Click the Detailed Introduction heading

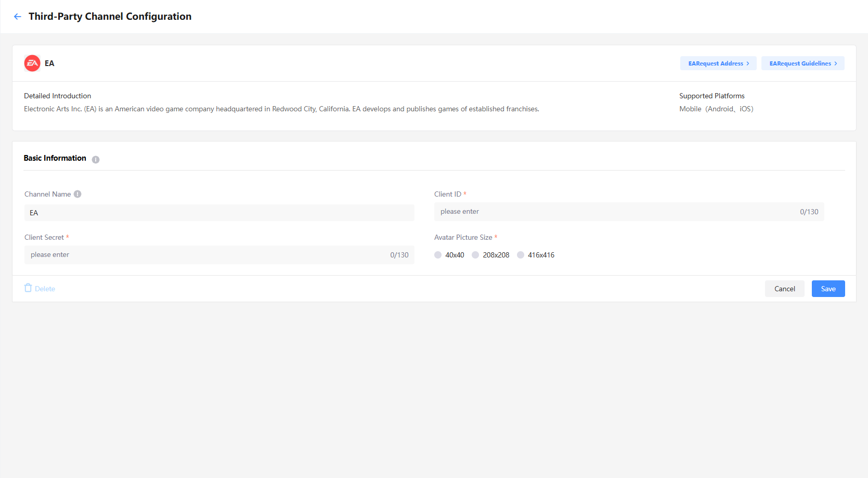point(57,96)
